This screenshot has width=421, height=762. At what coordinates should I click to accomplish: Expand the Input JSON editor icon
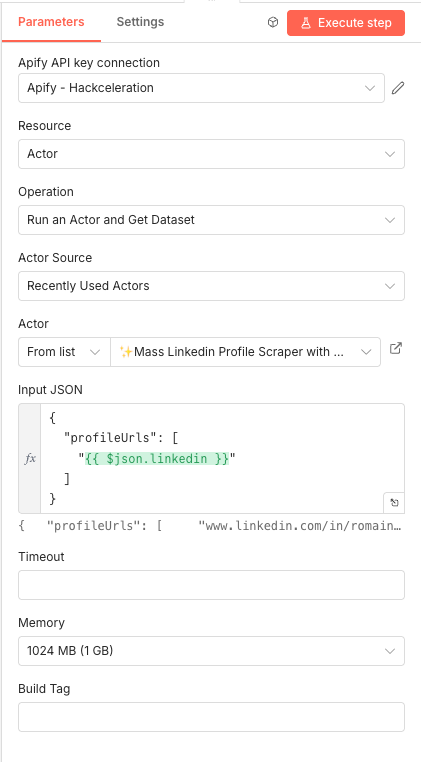394,502
